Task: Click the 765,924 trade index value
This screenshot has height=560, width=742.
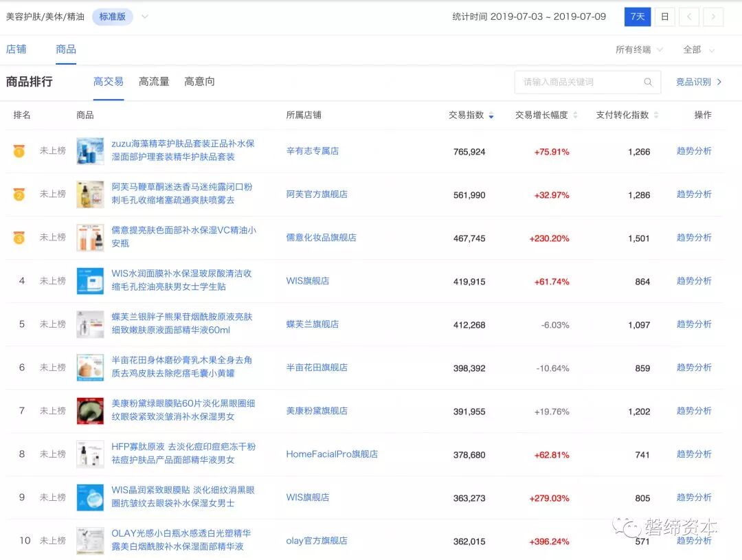Action: tap(469, 152)
